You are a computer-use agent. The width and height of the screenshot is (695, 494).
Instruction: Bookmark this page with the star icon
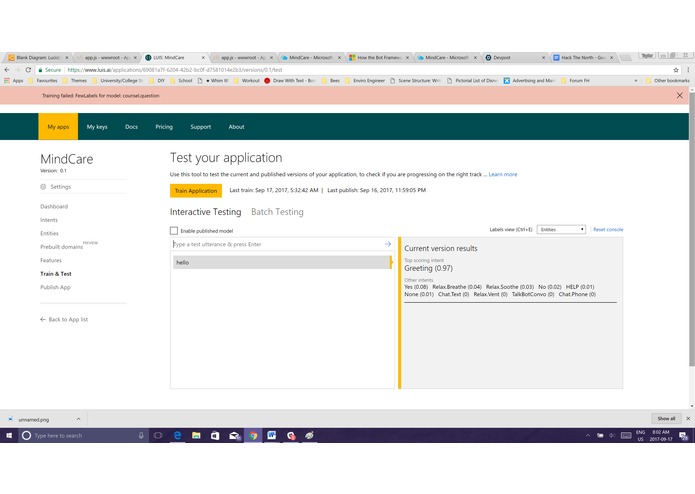[675, 70]
